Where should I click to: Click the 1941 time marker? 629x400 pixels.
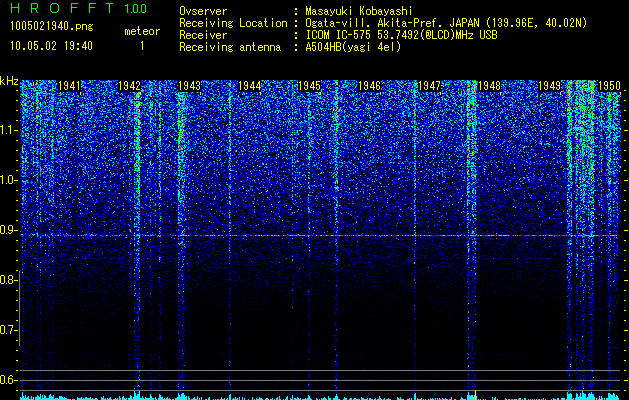(x=69, y=86)
